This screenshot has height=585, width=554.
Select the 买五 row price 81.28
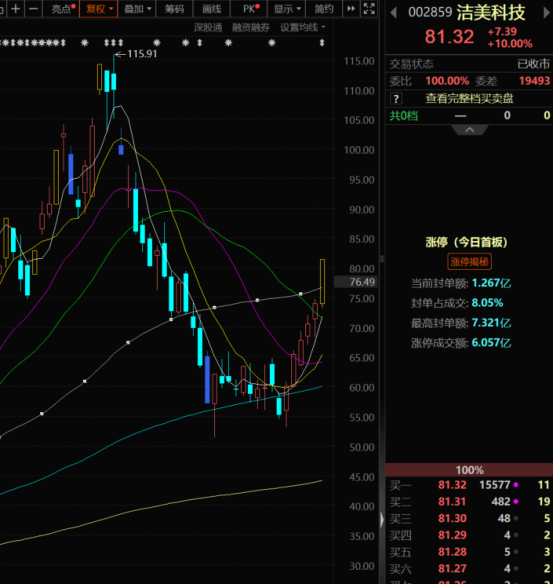[452, 552]
